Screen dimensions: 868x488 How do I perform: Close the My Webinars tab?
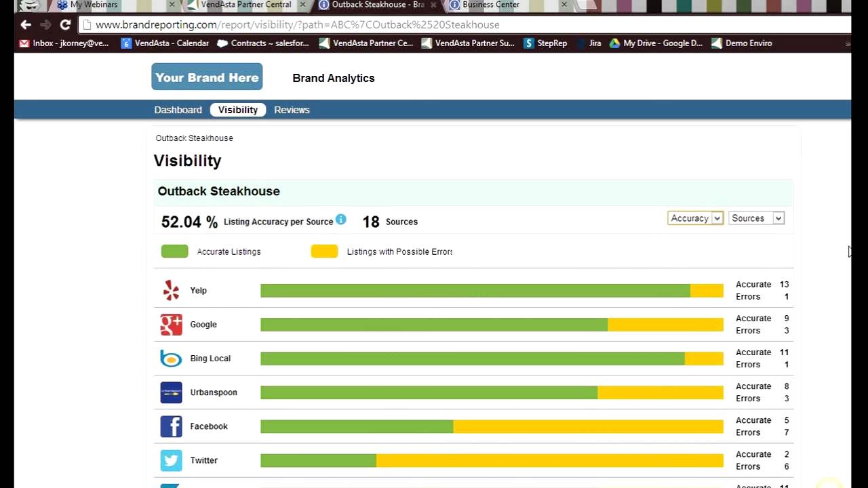click(172, 5)
